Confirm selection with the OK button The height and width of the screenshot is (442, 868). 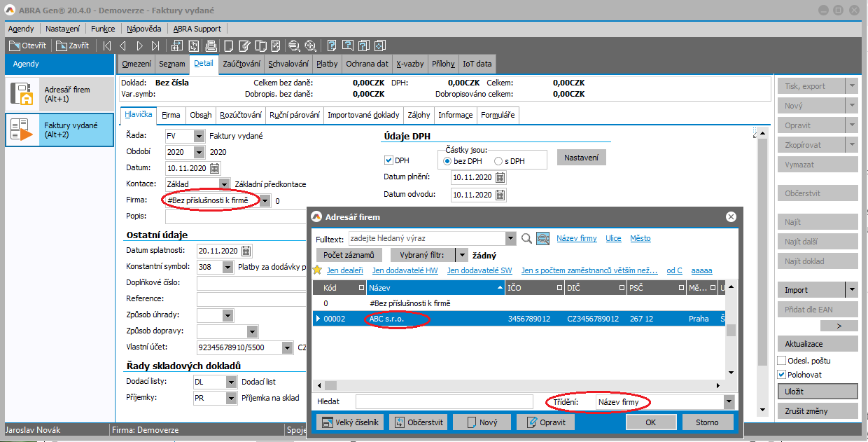(x=650, y=422)
